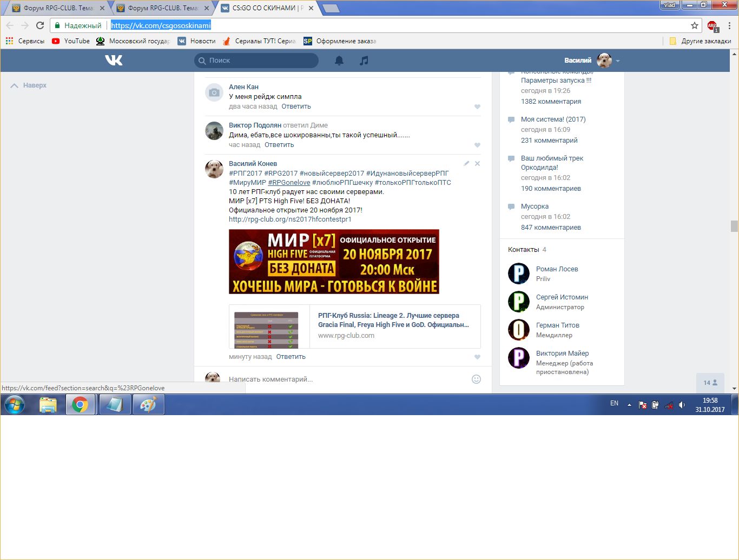Image resolution: width=739 pixels, height=560 pixels.
Task: Like Ален Кан's comment
Action: (477, 107)
